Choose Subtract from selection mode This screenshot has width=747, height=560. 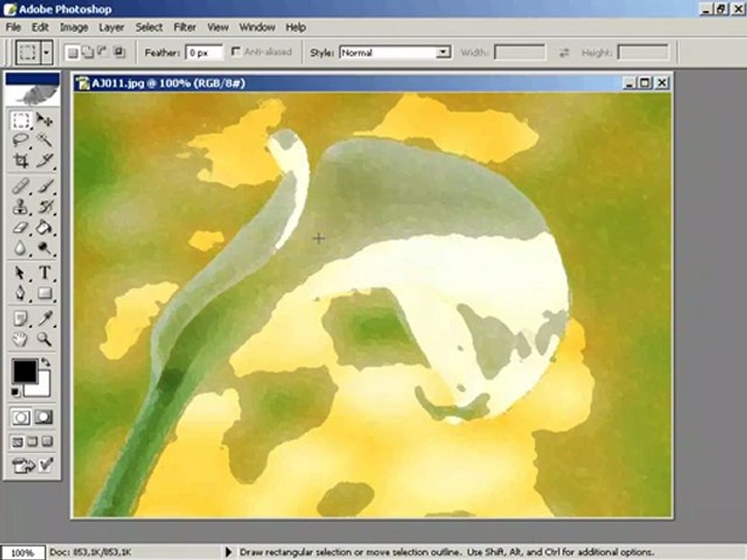[103, 52]
